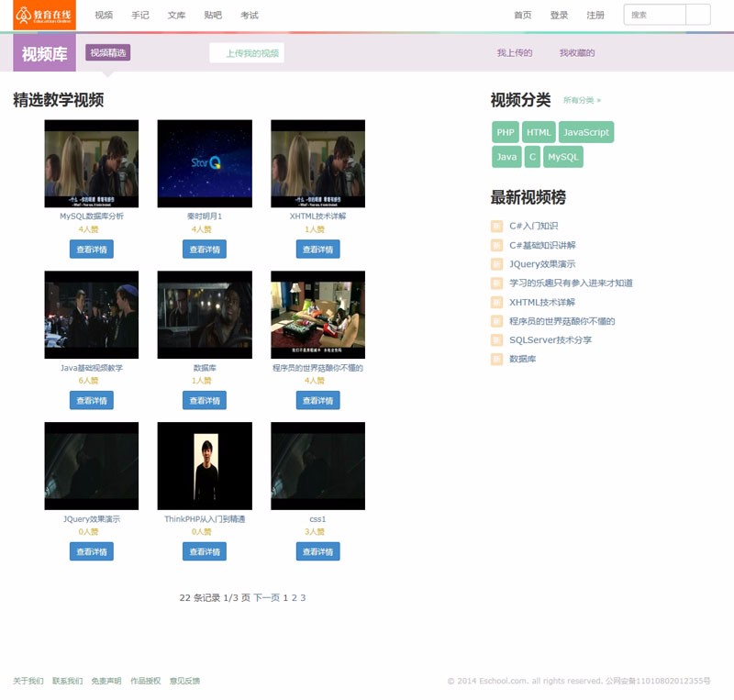734x700 pixels.
Task: Go to page 3 in pagination
Action: [x=303, y=597]
